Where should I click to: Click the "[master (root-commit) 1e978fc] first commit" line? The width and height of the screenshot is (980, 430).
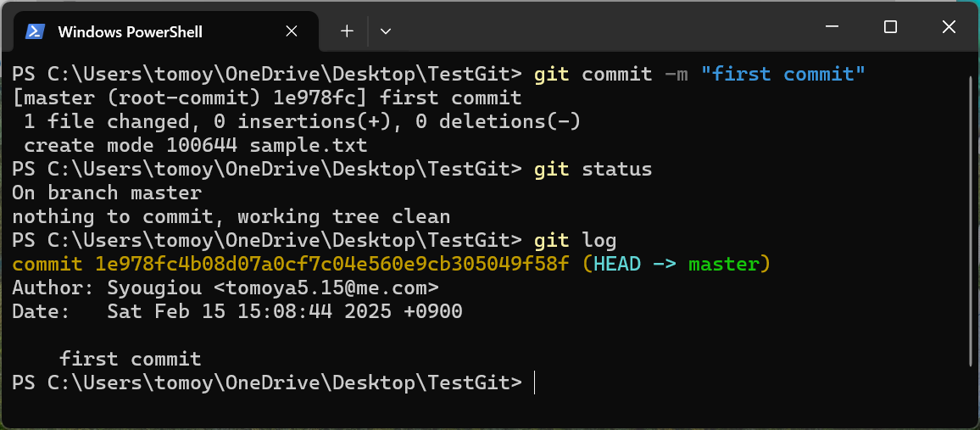267,98
